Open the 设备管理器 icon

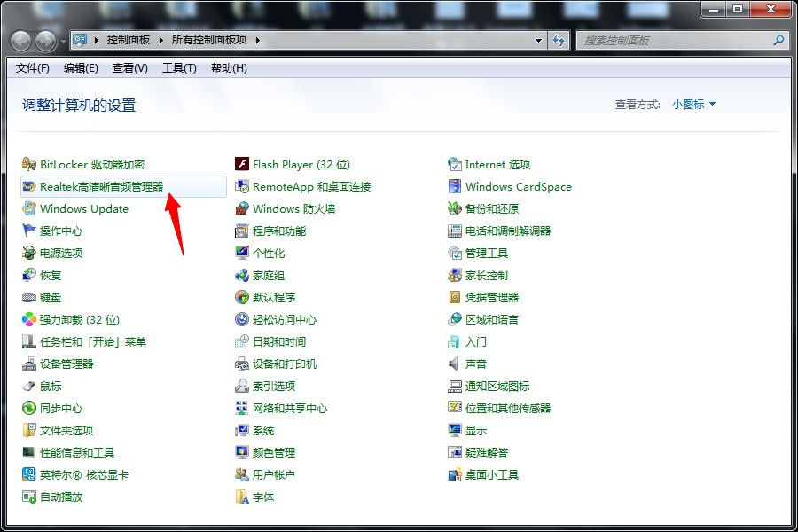click(29, 364)
